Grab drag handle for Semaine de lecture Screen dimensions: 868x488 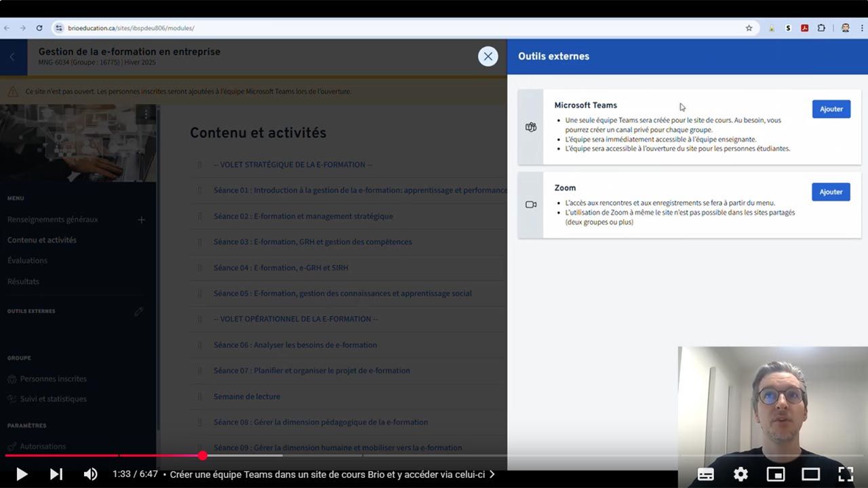tap(199, 396)
